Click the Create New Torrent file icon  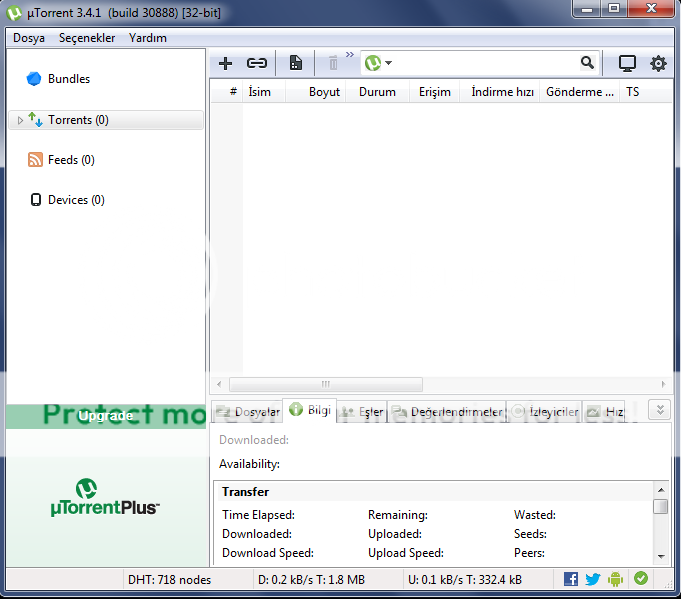(296, 63)
